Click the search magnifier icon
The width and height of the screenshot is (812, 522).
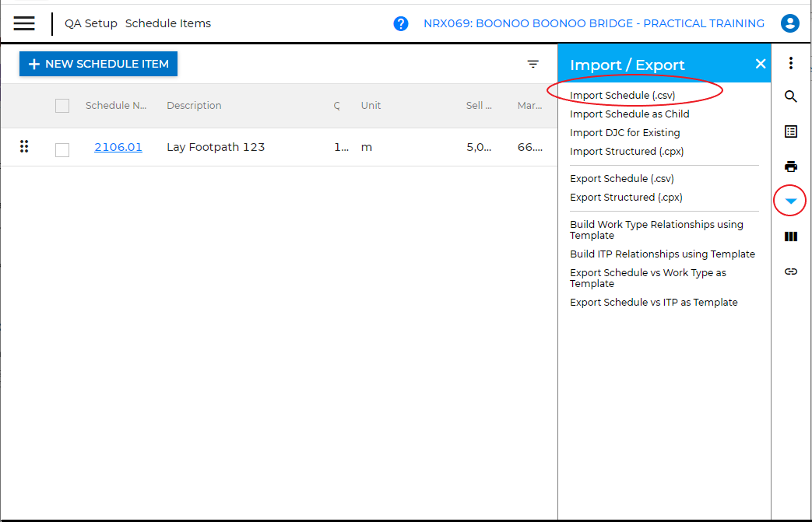pyautogui.click(x=791, y=96)
